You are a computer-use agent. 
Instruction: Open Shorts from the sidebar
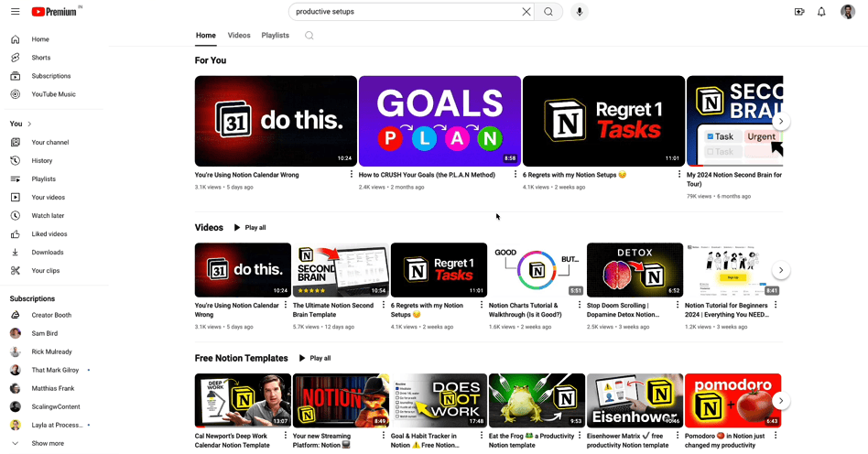click(41, 58)
